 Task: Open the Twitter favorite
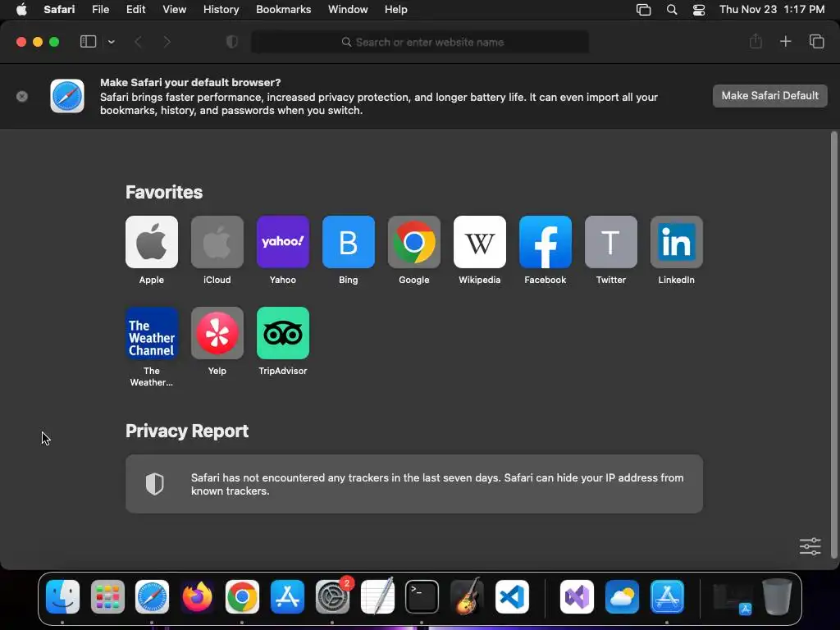(x=610, y=242)
